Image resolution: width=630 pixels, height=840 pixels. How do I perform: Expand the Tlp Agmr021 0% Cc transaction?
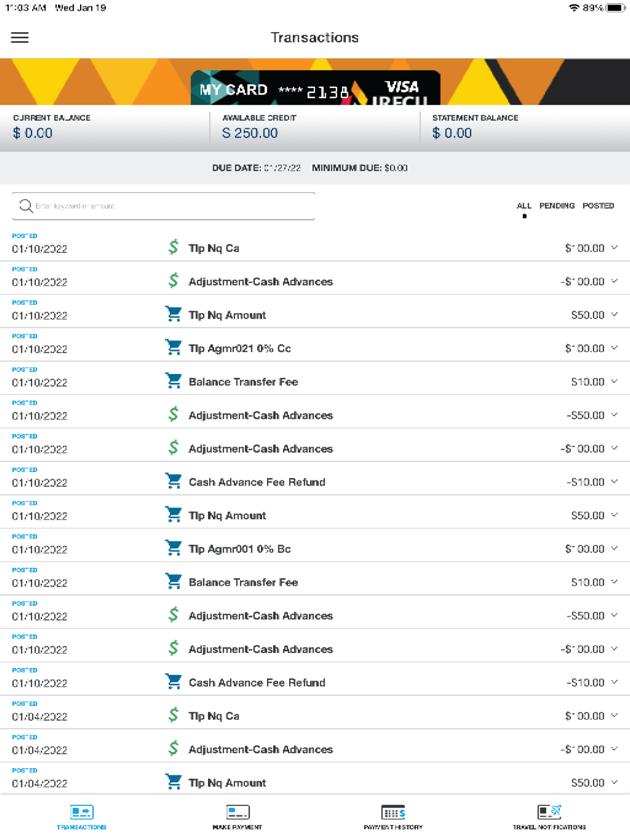[614, 348]
